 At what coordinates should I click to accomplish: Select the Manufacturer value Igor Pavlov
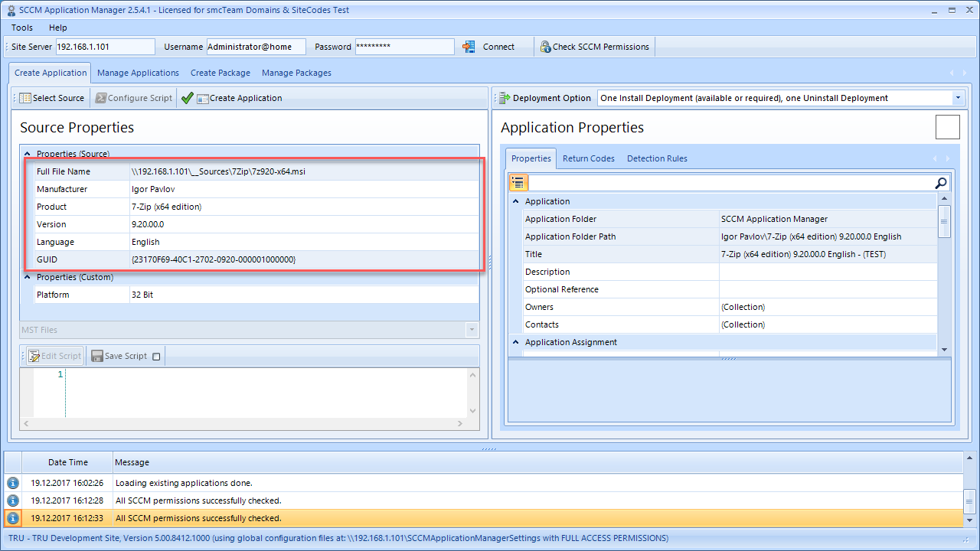(152, 189)
